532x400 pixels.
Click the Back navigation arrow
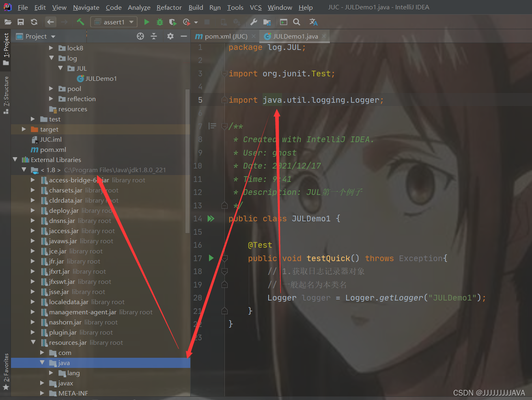tap(51, 22)
